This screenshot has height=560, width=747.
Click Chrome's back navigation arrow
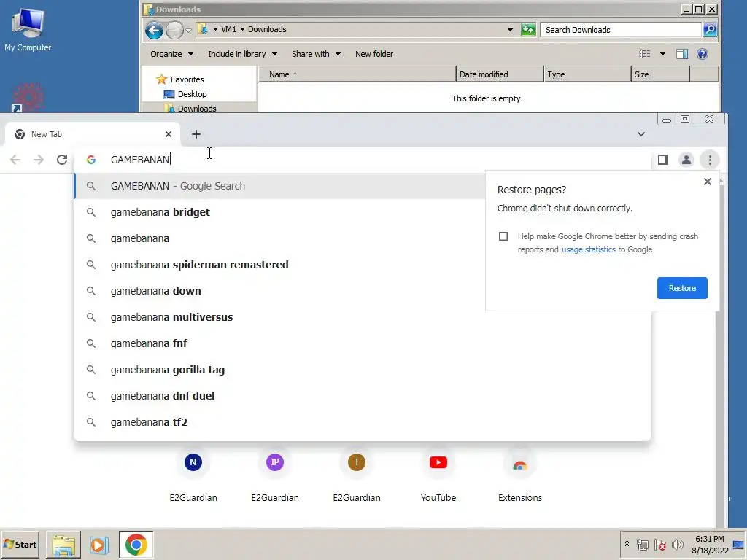click(x=15, y=160)
